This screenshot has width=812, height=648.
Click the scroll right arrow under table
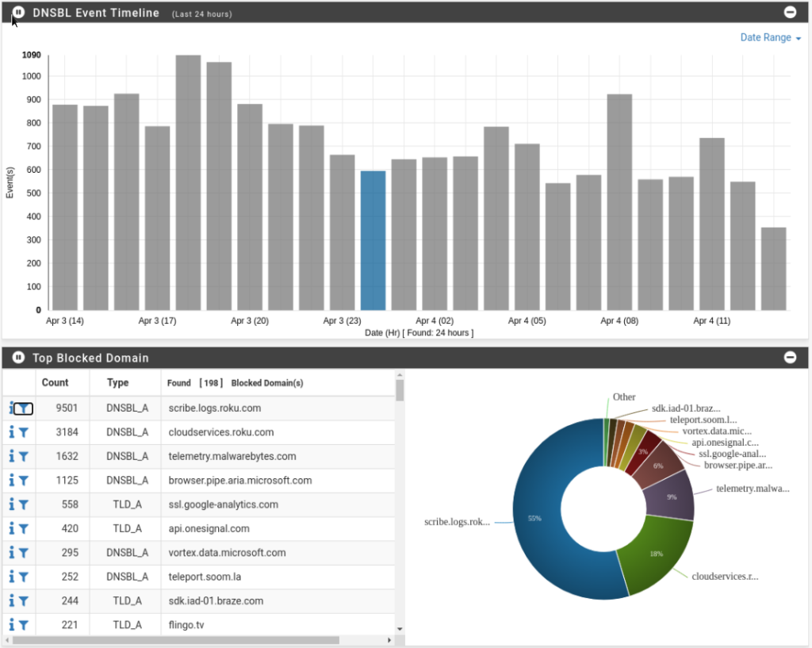[x=389, y=640]
